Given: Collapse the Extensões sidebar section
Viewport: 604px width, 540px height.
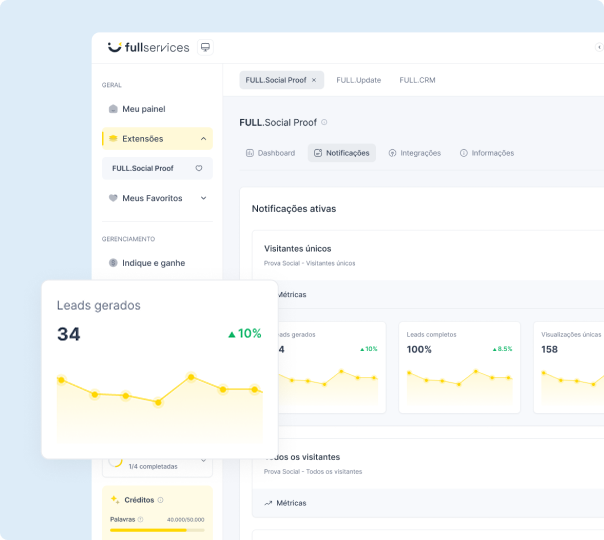Looking at the screenshot, I should pos(204,139).
